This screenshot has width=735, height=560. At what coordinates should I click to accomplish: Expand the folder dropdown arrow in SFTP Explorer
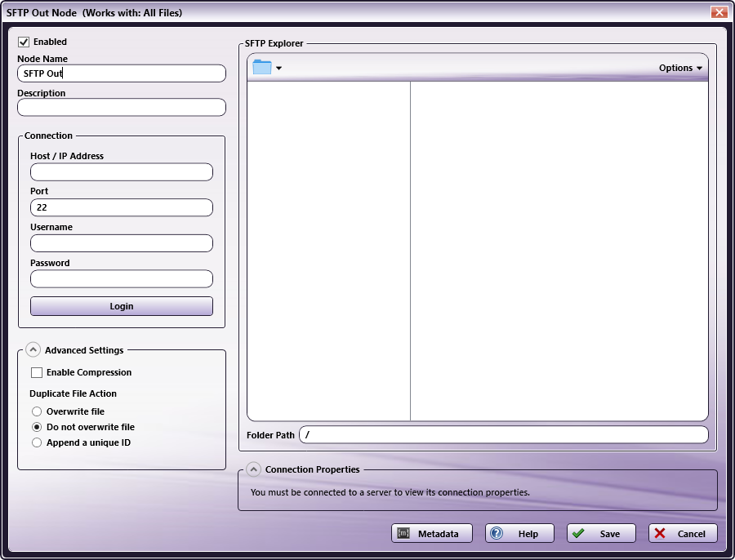click(x=279, y=69)
